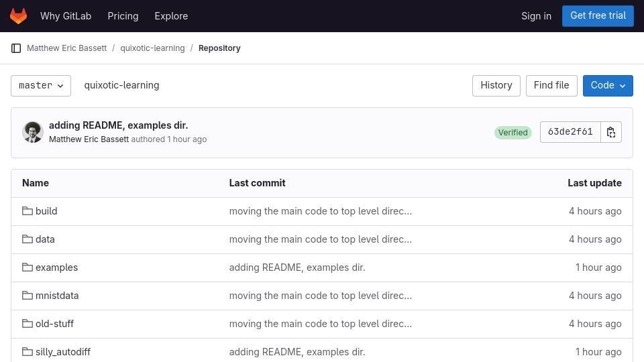Screen dimensions: 644x362
Task: Open Why GitLab menu
Action: [66, 16]
